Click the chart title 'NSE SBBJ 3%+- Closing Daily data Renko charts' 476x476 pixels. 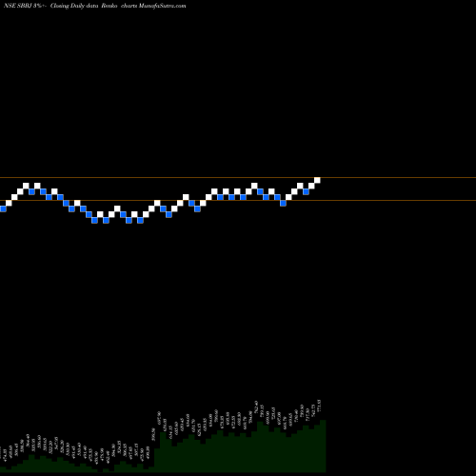(70, 6)
